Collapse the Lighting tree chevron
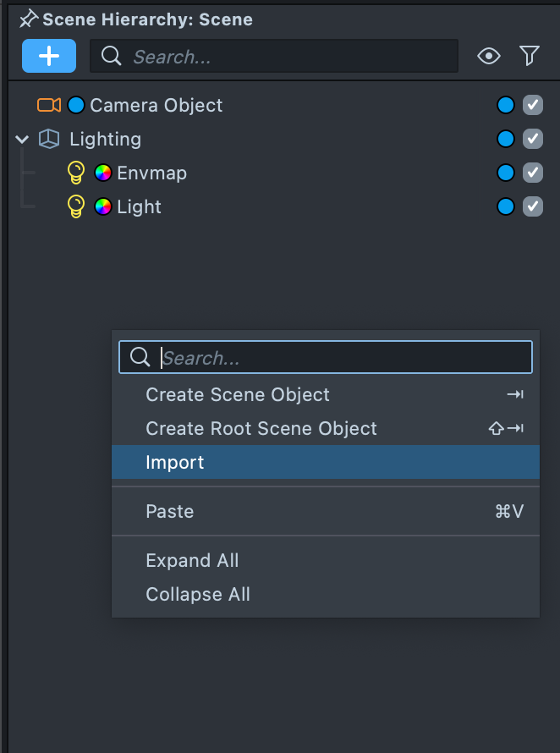Viewport: 560px width, 753px height. point(22,139)
